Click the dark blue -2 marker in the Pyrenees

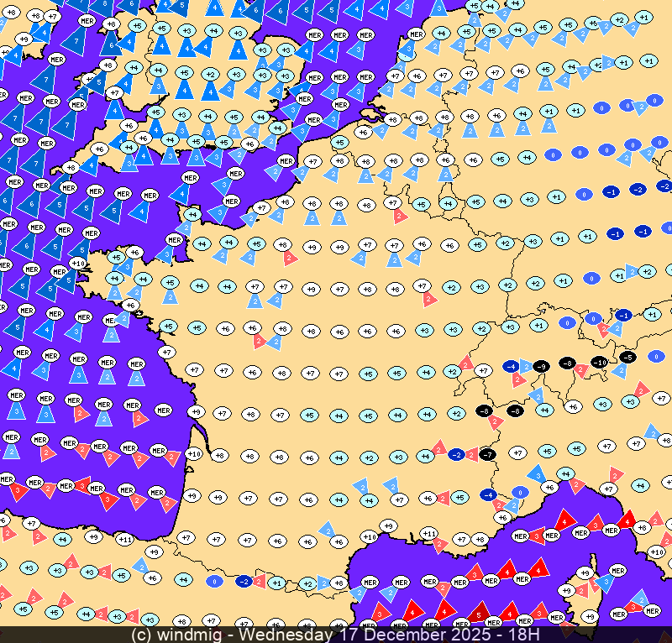244,581
